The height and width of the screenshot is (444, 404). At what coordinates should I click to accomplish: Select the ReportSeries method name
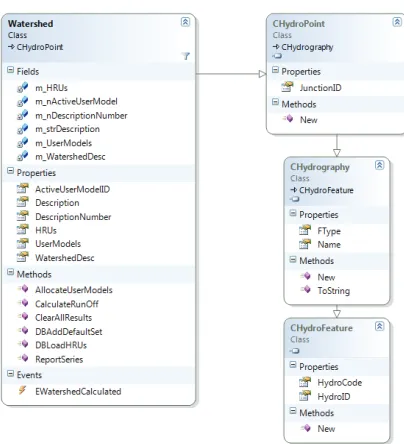click(x=59, y=359)
